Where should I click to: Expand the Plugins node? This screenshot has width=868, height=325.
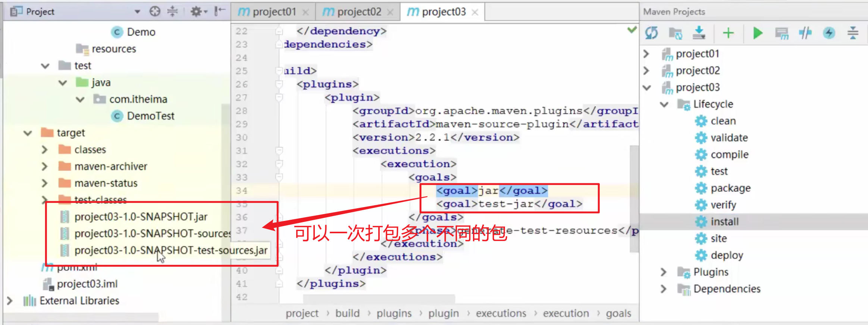tap(663, 272)
